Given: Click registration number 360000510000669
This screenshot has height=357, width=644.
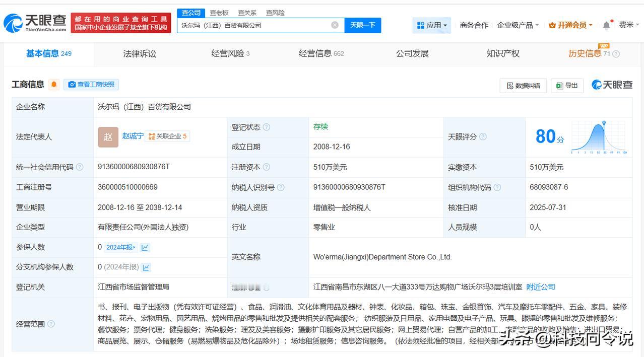Looking at the screenshot, I should tap(127, 187).
